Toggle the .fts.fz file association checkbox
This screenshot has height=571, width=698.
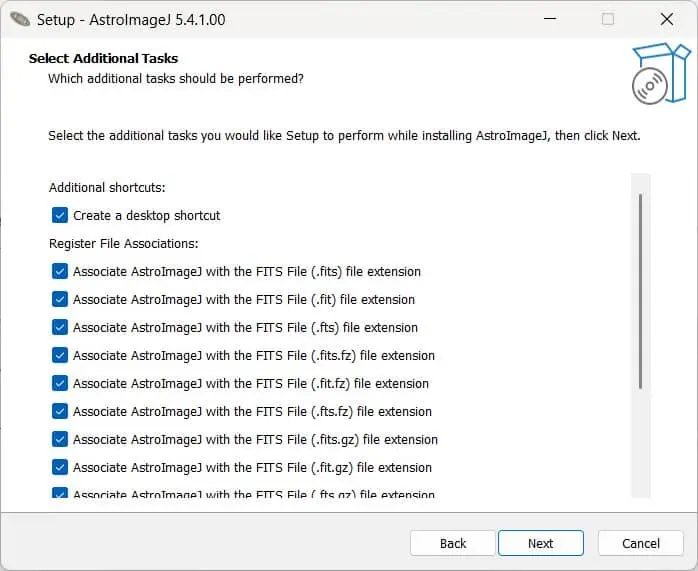pyautogui.click(x=60, y=412)
